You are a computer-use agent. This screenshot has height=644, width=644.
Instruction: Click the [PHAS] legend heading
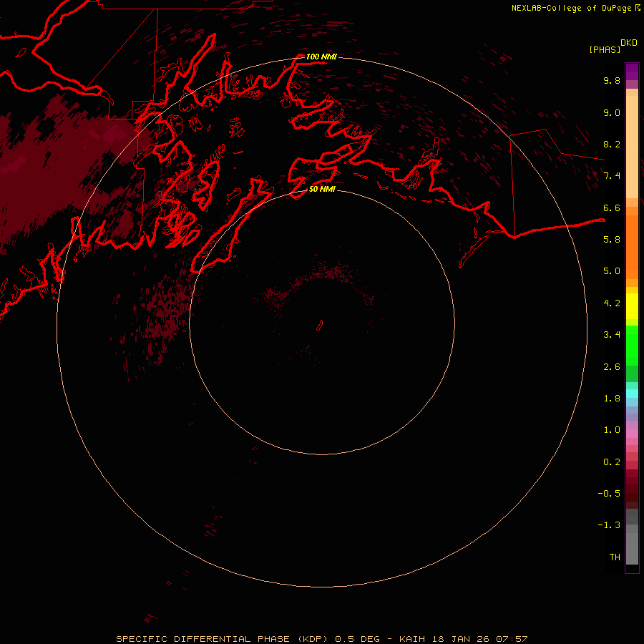click(x=605, y=49)
